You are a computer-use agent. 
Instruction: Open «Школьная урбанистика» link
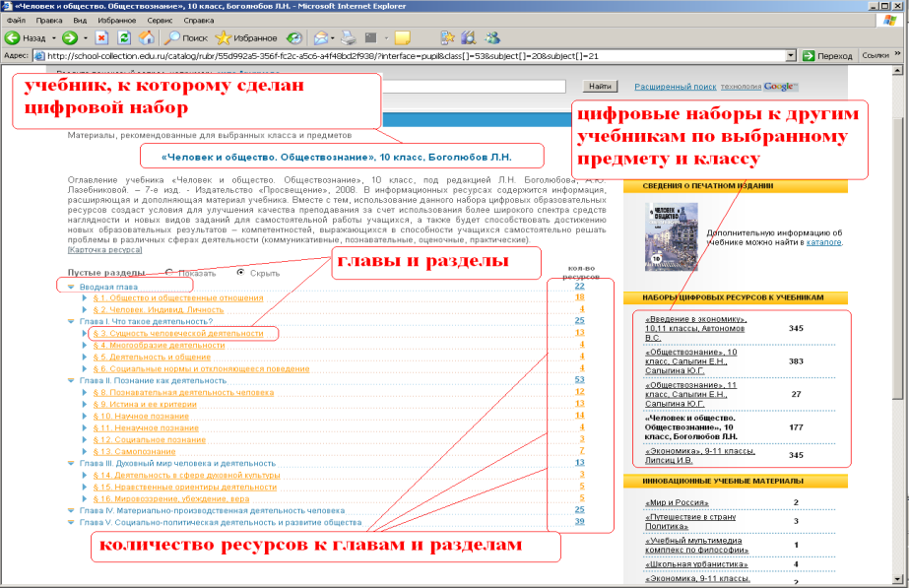(x=696, y=564)
